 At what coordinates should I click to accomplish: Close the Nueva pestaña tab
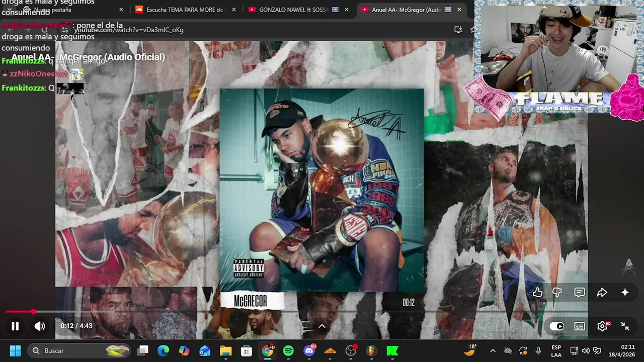click(x=121, y=10)
